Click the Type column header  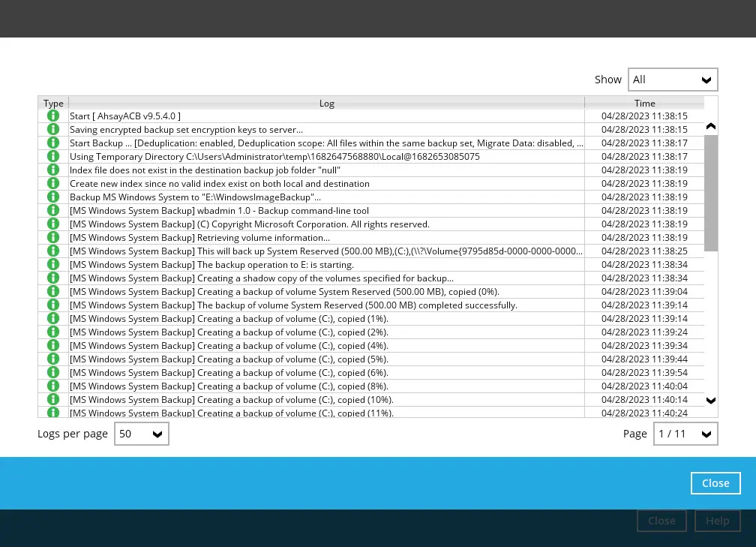click(53, 104)
